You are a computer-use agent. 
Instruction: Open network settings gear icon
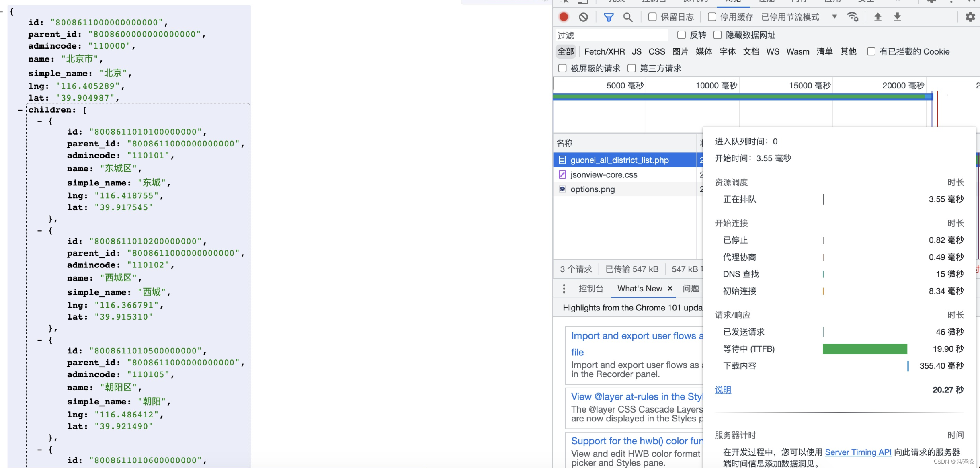click(970, 17)
